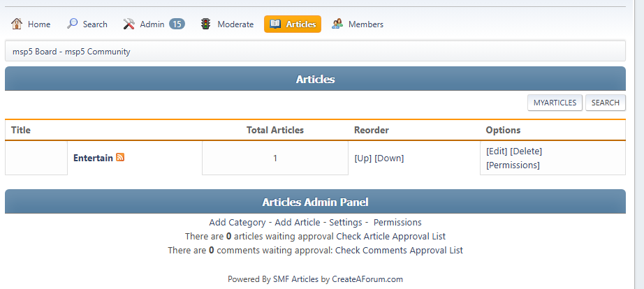Screen dimensions: 644x289
Task: Open the Members menu
Action: (x=365, y=24)
